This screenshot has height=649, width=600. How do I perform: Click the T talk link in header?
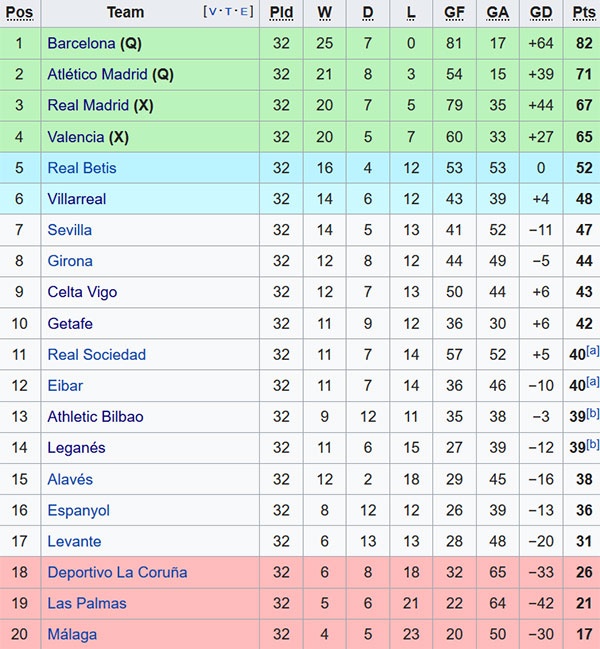[229, 12]
